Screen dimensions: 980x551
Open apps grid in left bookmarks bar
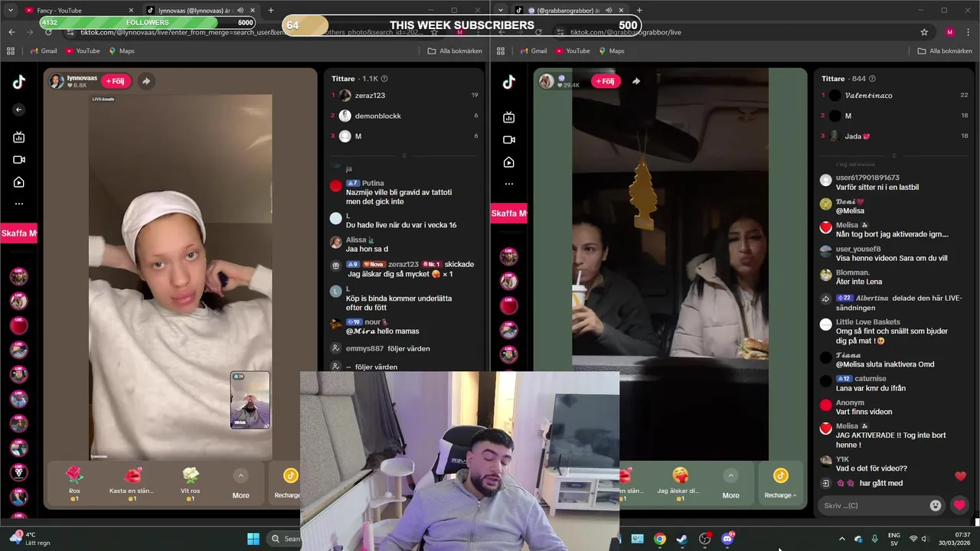(11, 51)
